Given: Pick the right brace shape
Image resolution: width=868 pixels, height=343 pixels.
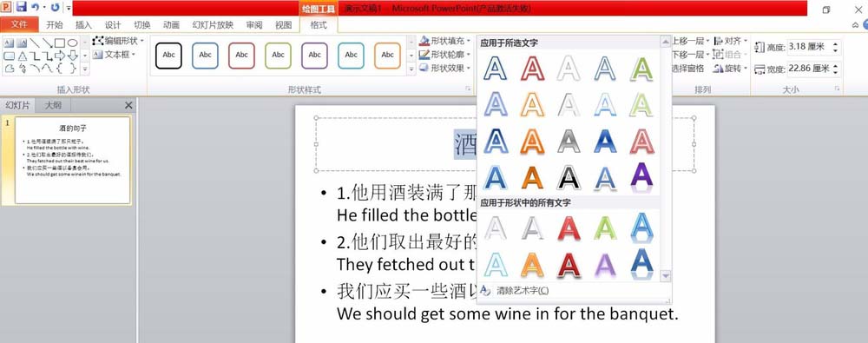Looking at the screenshot, I should click(x=73, y=68).
